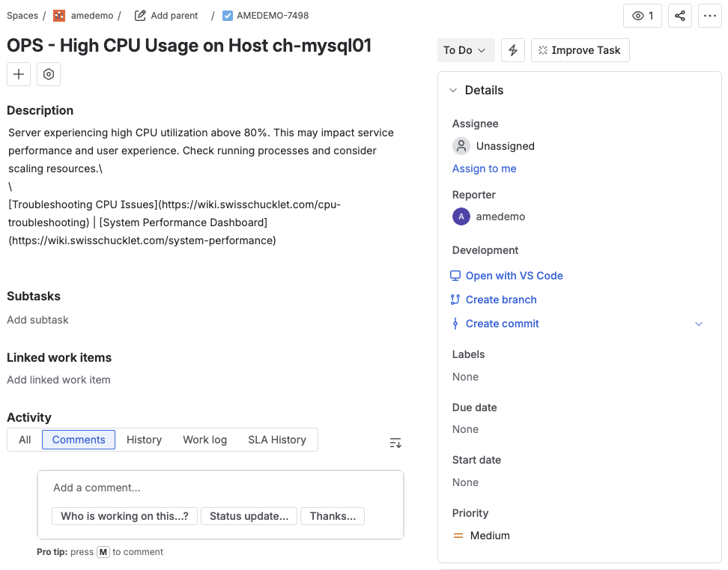Expand the Create commit chevron
The width and height of the screenshot is (728, 570).
699,324
